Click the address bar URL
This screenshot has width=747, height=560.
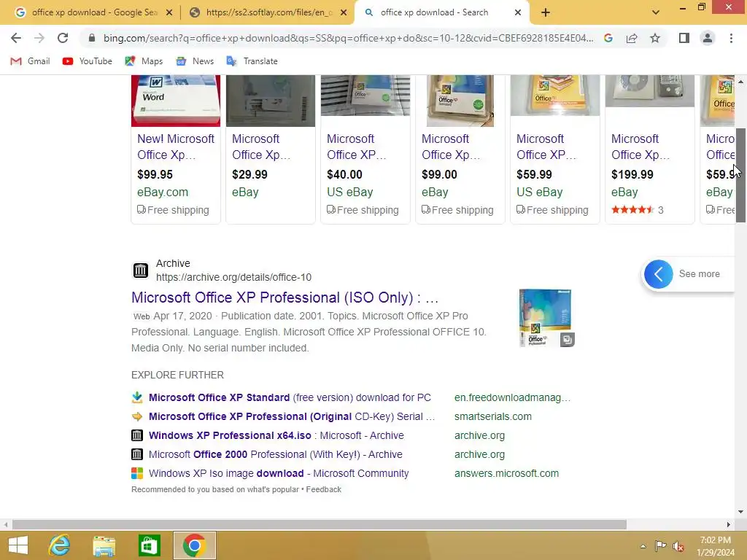coord(348,38)
